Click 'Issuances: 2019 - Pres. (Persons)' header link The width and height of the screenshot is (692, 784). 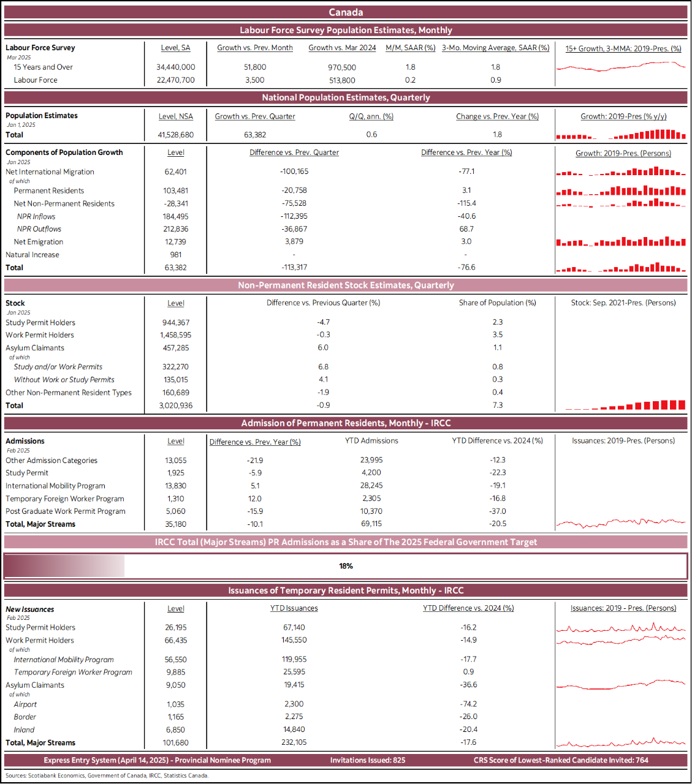click(x=623, y=608)
